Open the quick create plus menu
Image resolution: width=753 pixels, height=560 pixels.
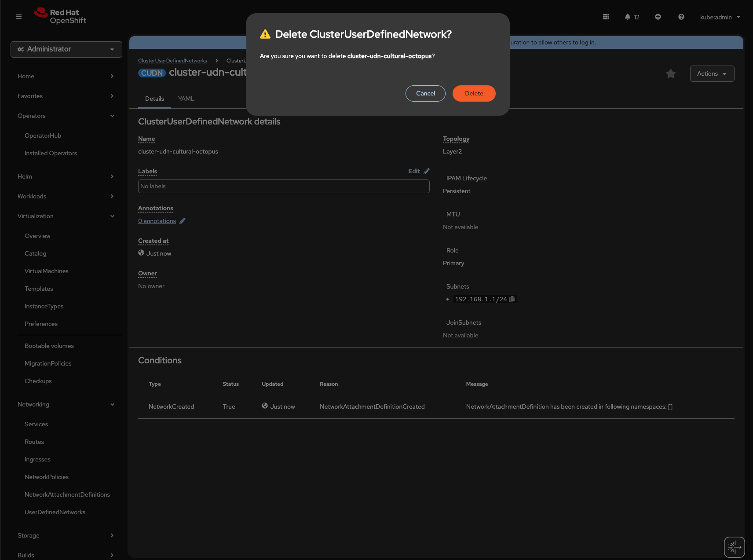click(x=658, y=17)
